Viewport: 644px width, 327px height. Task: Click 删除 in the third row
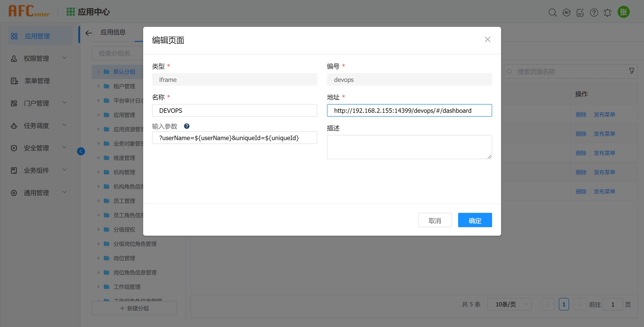click(581, 153)
